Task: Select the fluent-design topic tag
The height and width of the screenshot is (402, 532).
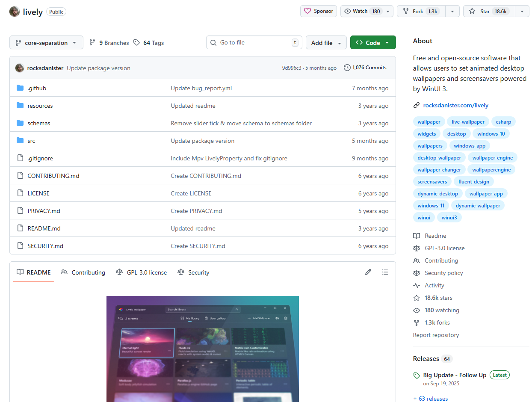Action: 473,182
